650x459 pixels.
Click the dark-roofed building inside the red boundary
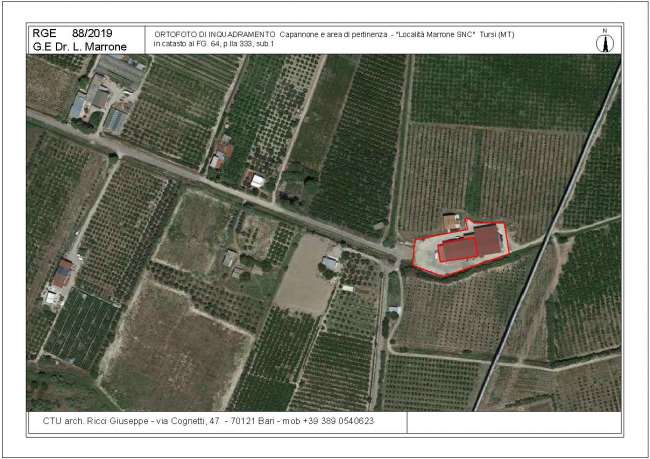pos(487,239)
